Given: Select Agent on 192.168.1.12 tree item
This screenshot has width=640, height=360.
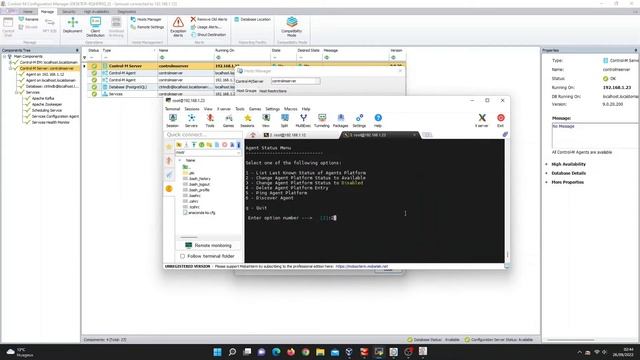Looking at the screenshot, I should 45,75.
